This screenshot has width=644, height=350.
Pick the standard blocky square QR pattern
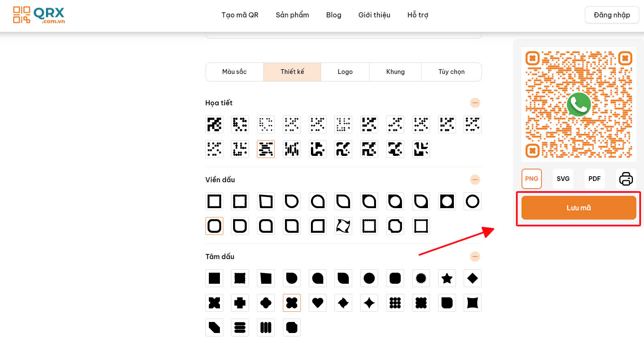(214, 124)
